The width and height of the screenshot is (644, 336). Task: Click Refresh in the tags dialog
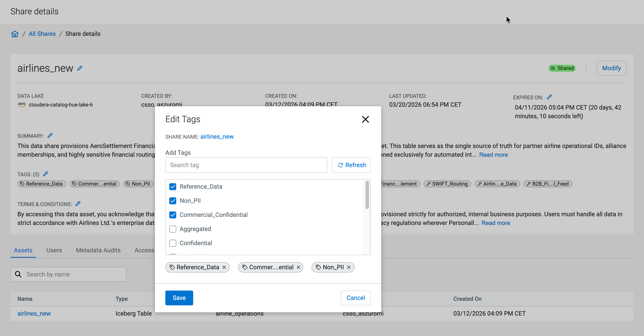tap(351, 165)
